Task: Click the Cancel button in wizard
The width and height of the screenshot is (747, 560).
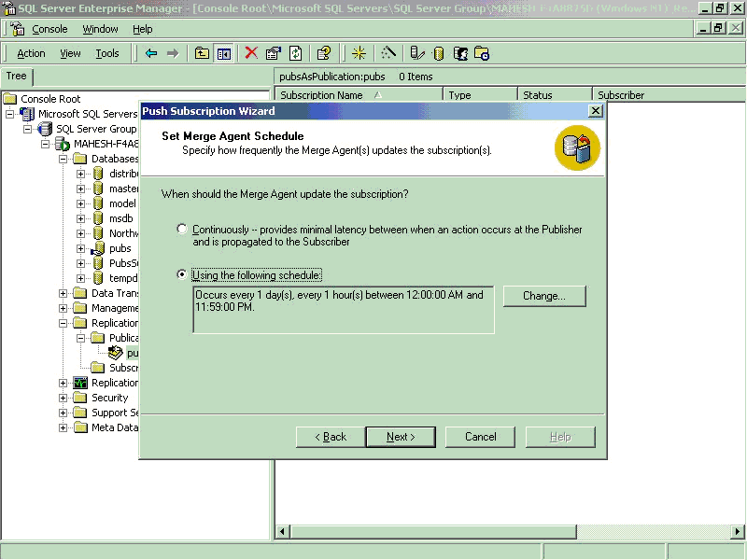Action: point(480,437)
